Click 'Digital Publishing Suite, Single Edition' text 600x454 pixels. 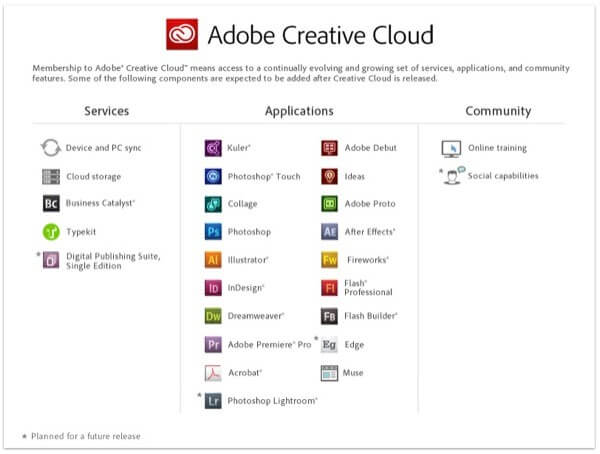point(113,261)
